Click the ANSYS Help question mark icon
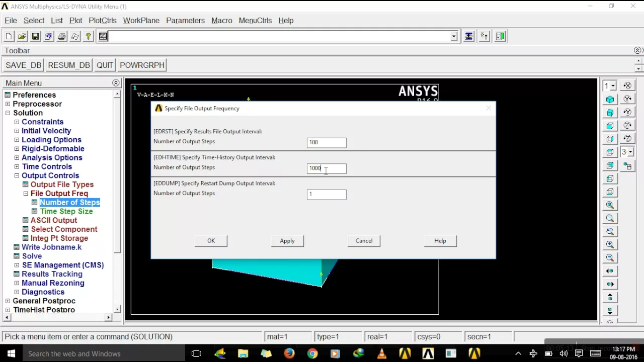The image size is (644, 362). 89,36
